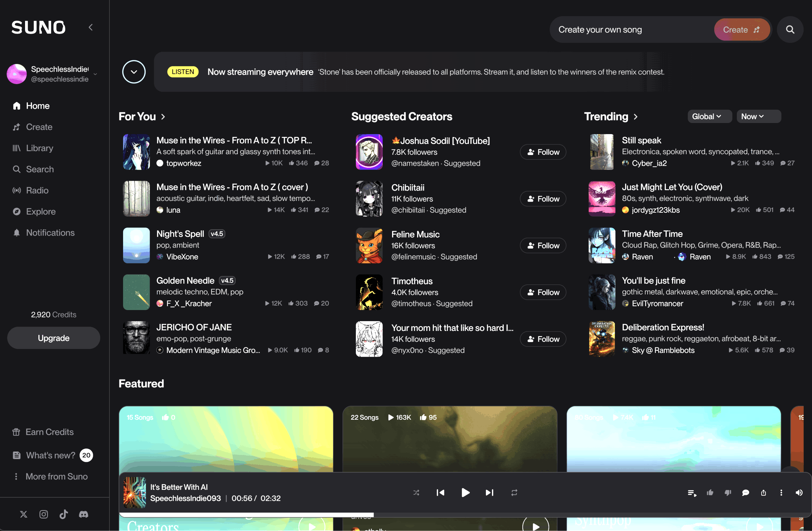Click the share icon in player
The image size is (812, 531).
coord(763,492)
